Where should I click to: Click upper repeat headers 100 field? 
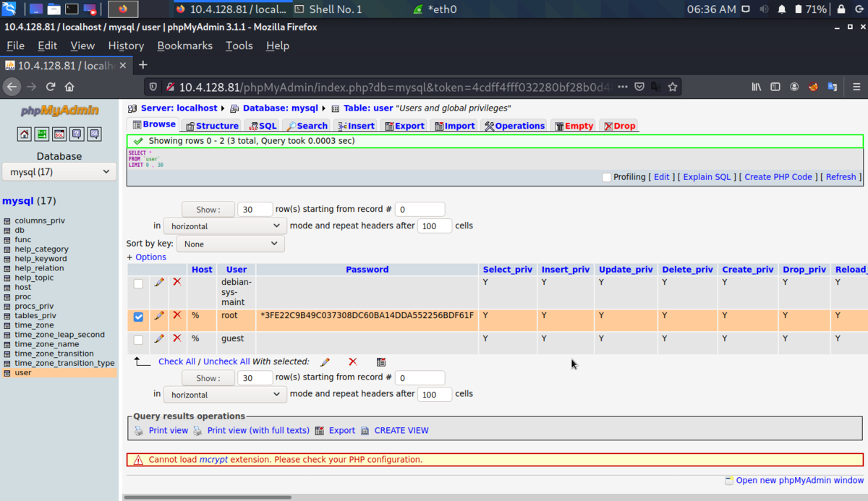(435, 226)
